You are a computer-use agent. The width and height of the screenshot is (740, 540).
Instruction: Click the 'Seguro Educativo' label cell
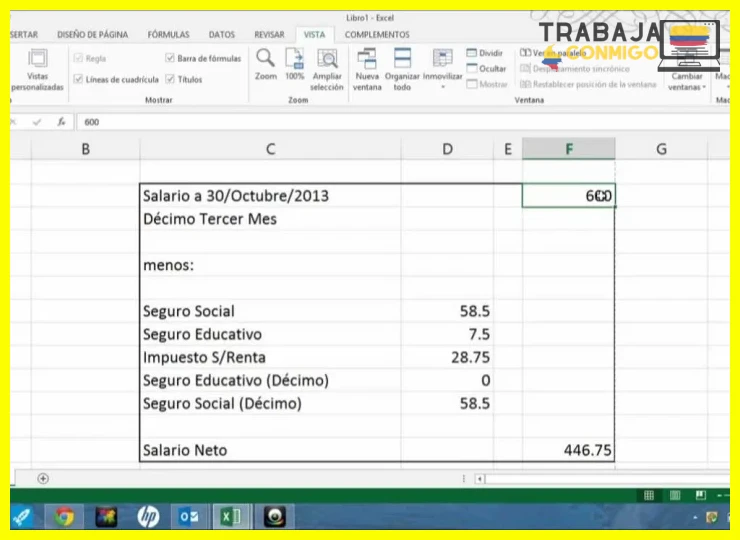tap(270, 334)
